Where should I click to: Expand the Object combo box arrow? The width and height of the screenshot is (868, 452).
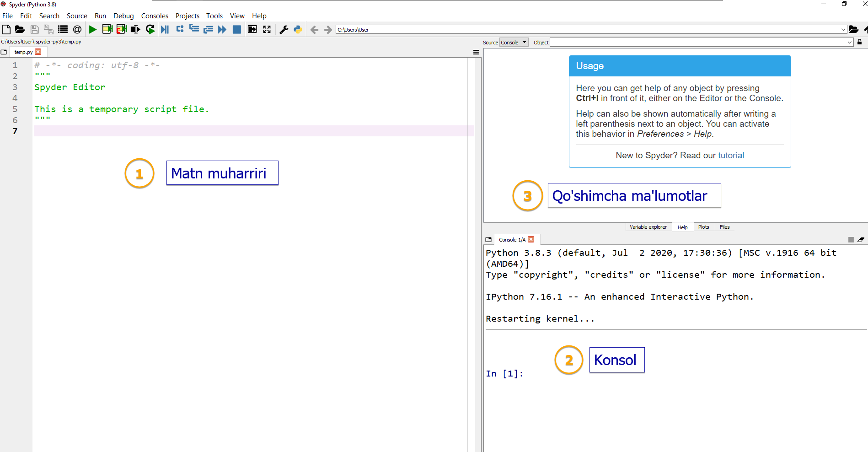(x=850, y=43)
